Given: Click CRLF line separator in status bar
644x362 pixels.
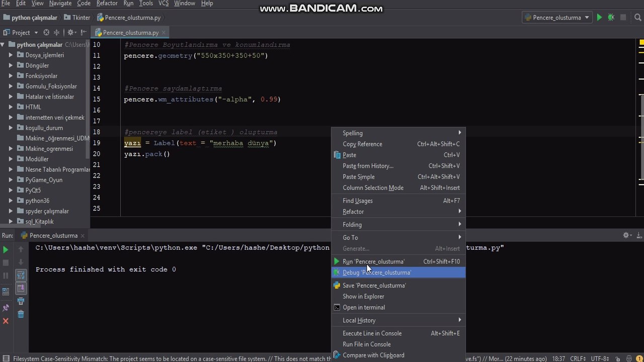Looking at the screenshot, I should point(577,359).
